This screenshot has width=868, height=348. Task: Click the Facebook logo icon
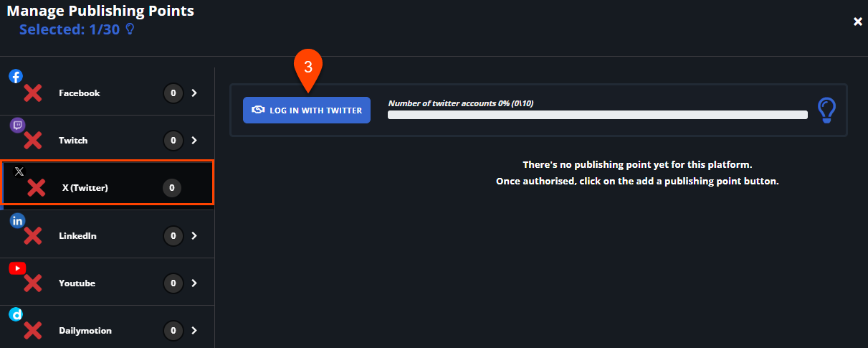click(16, 76)
